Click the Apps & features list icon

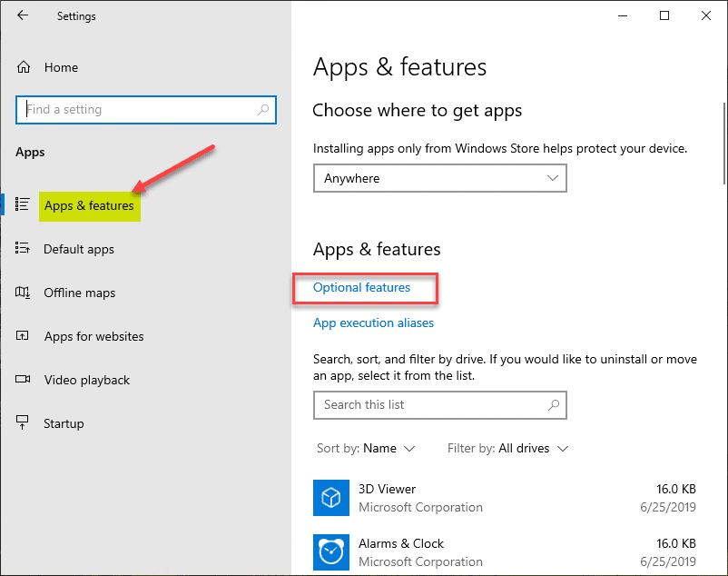click(23, 204)
